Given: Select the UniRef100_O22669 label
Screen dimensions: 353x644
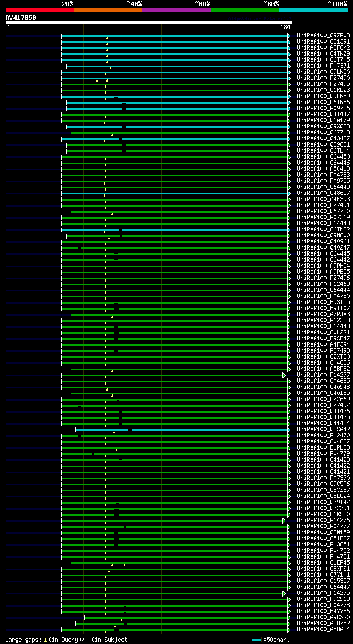Looking at the screenshot, I should (x=323, y=399).
